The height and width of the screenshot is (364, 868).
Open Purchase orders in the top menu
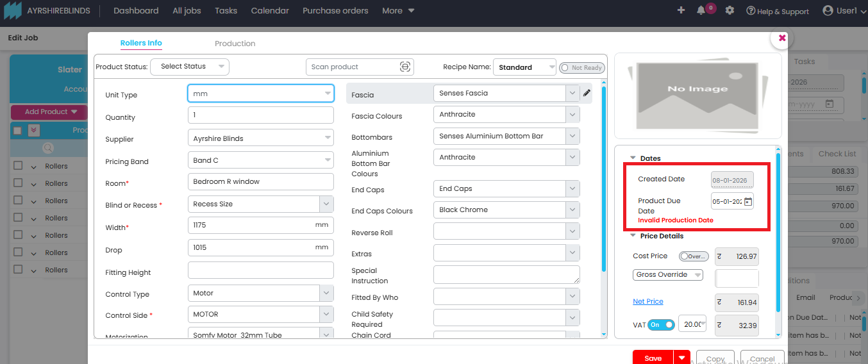[x=335, y=11]
